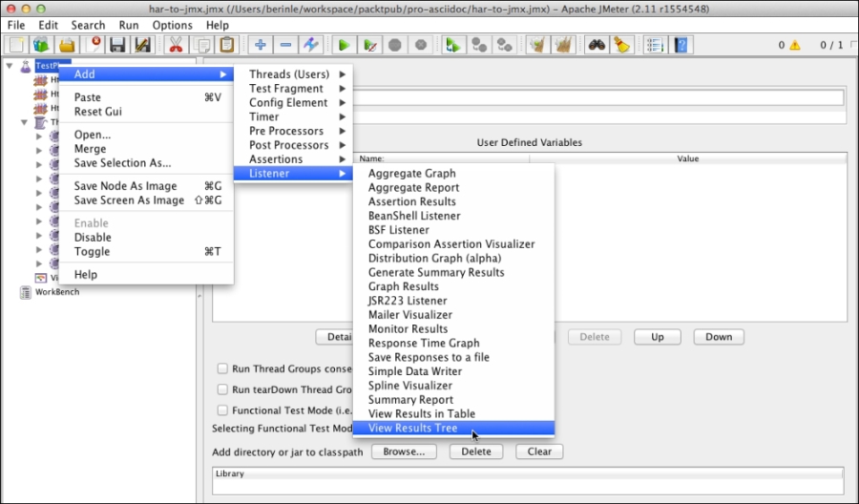Collapse the Thread Group node below the HTTP elements

[x=24, y=122]
